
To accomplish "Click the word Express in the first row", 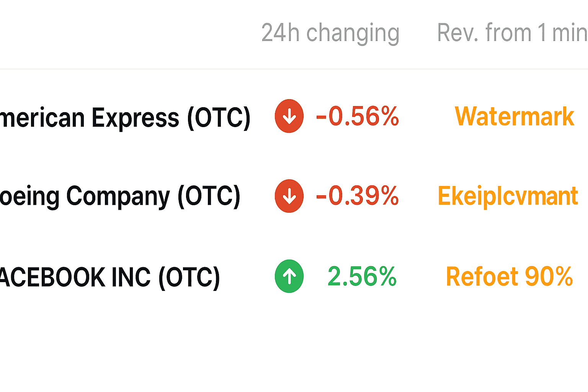I will (x=136, y=118).
